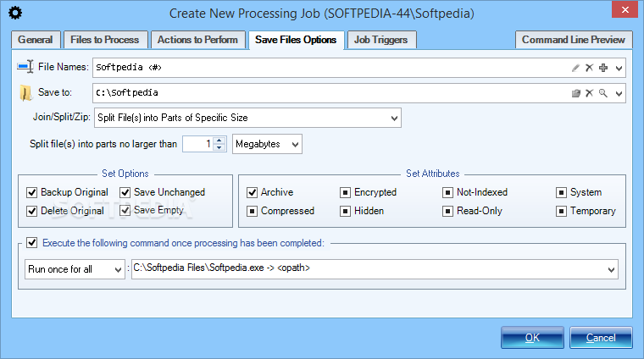Toggle Temporary attribute checkbox
Viewport: 644px width, 359px height.
(561, 211)
